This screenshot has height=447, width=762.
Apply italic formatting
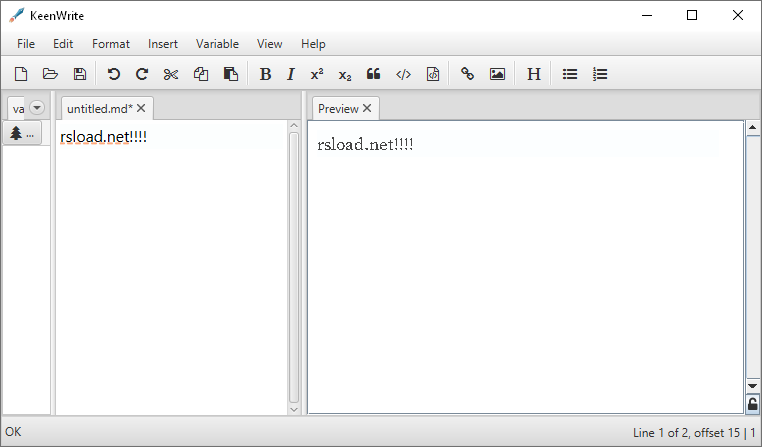point(291,74)
